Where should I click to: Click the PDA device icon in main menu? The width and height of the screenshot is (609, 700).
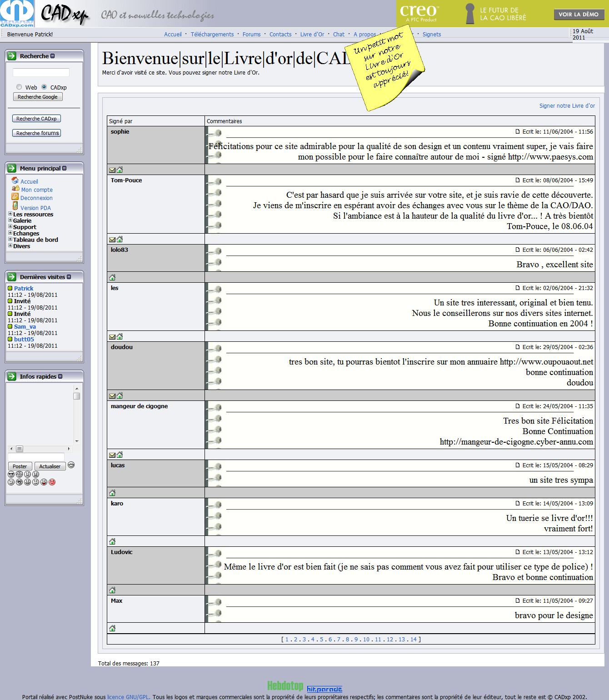pos(15,206)
